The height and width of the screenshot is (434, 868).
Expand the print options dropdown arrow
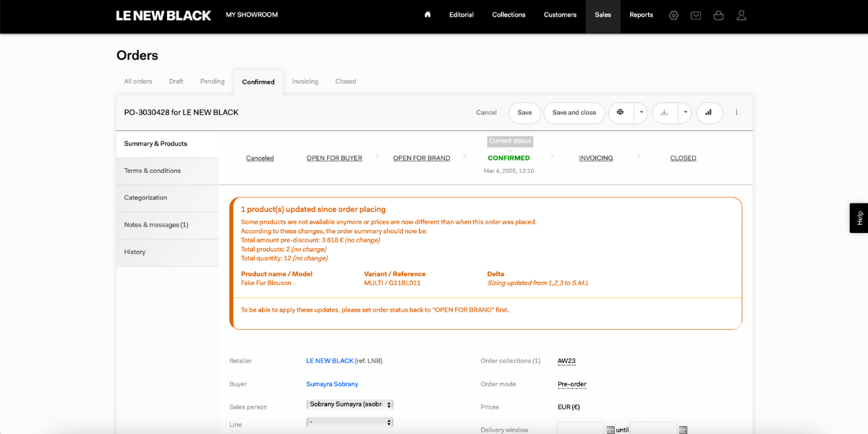point(641,113)
